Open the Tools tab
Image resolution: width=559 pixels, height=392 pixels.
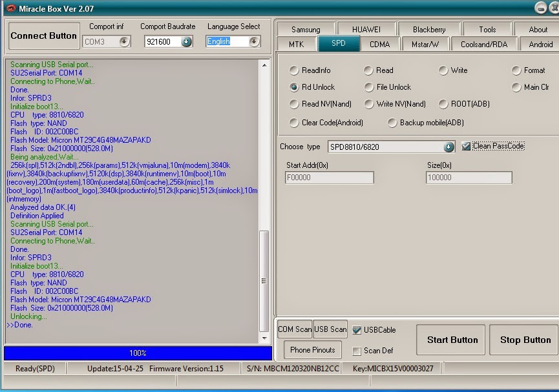click(x=487, y=29)
